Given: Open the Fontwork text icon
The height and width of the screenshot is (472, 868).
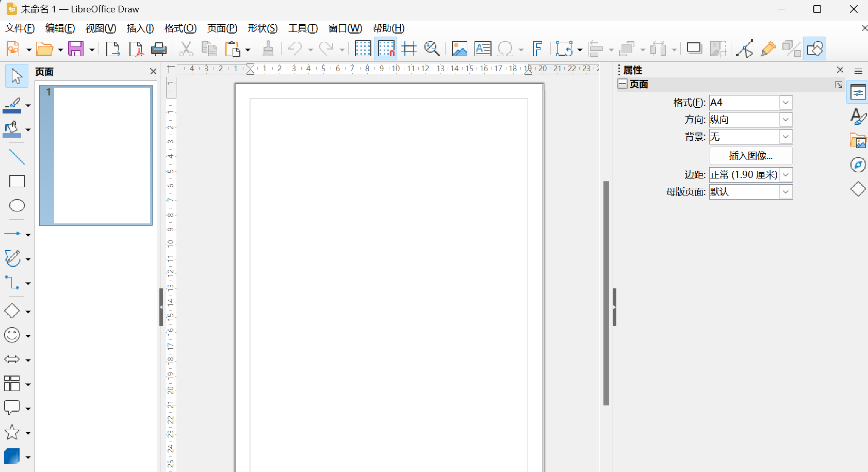Looking at the screenshot, I should tap(537, 49).
